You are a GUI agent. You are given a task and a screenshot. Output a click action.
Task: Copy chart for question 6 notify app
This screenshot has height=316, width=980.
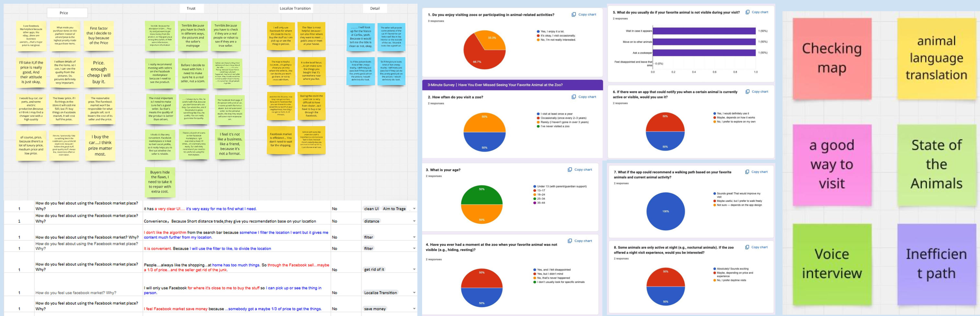click(757, 91)
